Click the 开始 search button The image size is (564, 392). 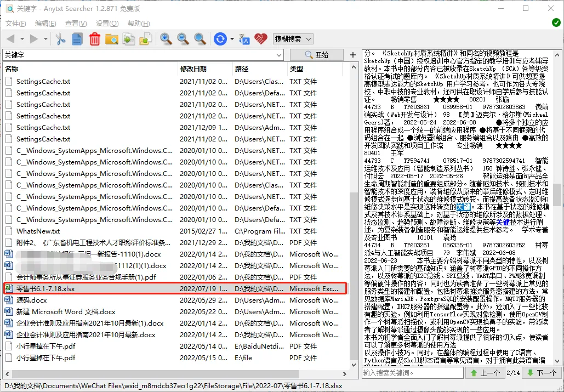coord(316,55)
